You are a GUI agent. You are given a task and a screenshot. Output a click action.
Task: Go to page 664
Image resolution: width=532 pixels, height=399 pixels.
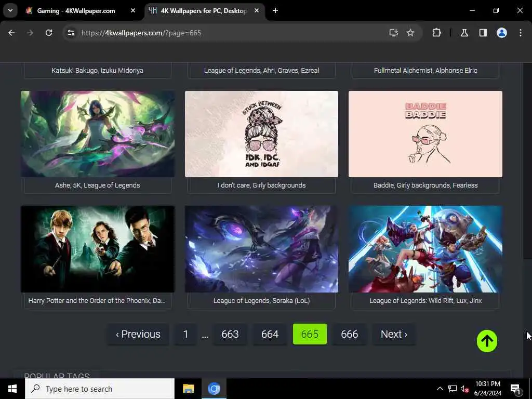[270, 334]
